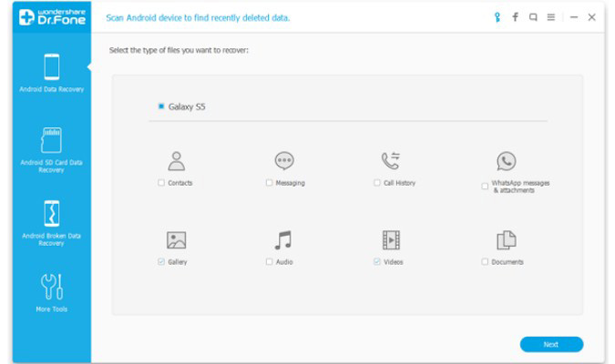Open the Facebook icon in title bar

point(515,17)
